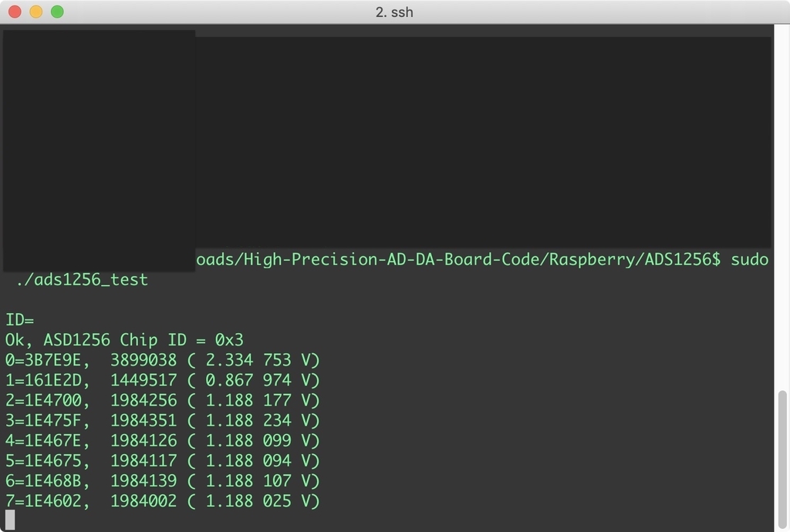Image resolution: width=790 pixels, height=532 pixels.
Task: Click the path text ending in 'ADS1256$'
Action: pos(458,259)
